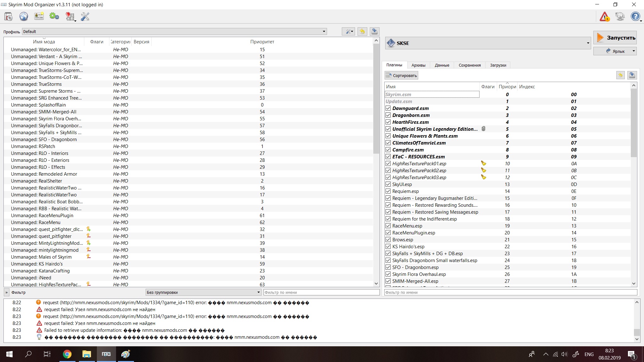This screenshot has height=362, width=644.
Task: Expand the SKSE executable dropdown
Action: (x=488, y=43)
